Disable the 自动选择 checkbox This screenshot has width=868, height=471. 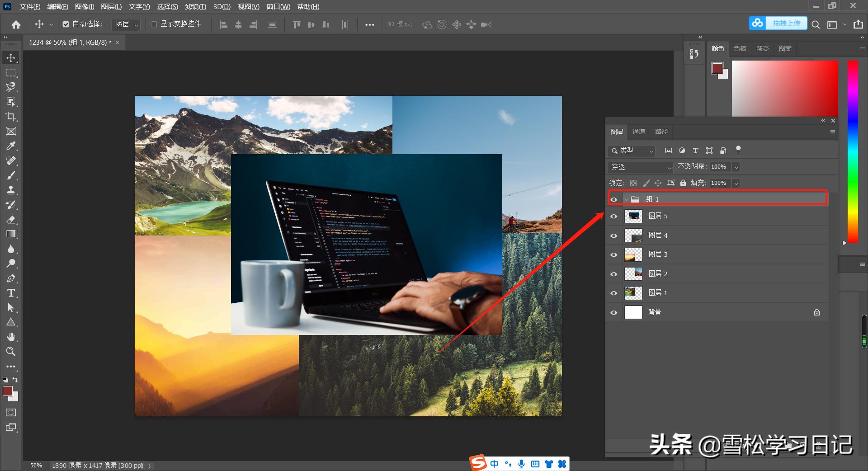click(x=66, y=24)
